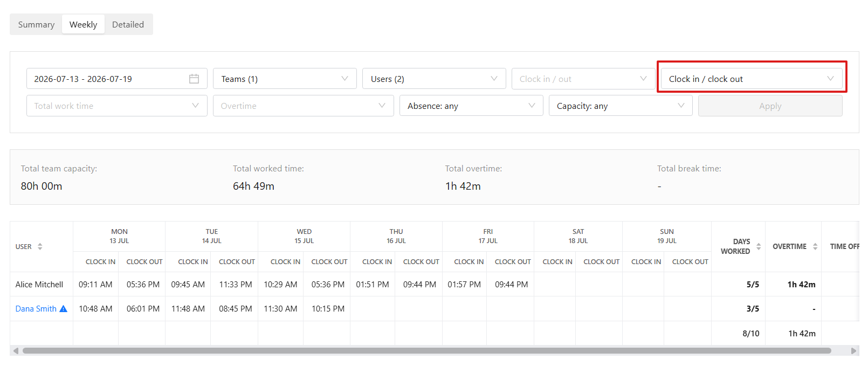Click the Alice Mitchell row name
Viewport: 868px width, 366px height.
pyautogui.click(x=39, y=285)
